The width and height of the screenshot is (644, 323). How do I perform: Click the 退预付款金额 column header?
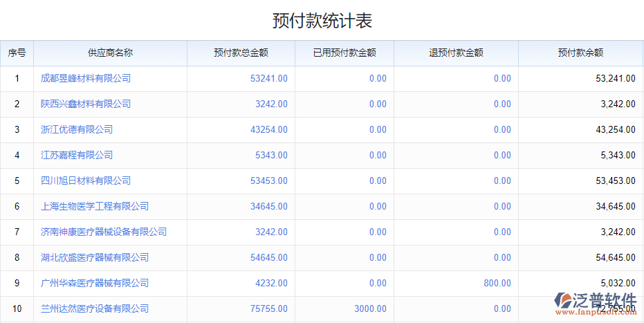[456, 53]
